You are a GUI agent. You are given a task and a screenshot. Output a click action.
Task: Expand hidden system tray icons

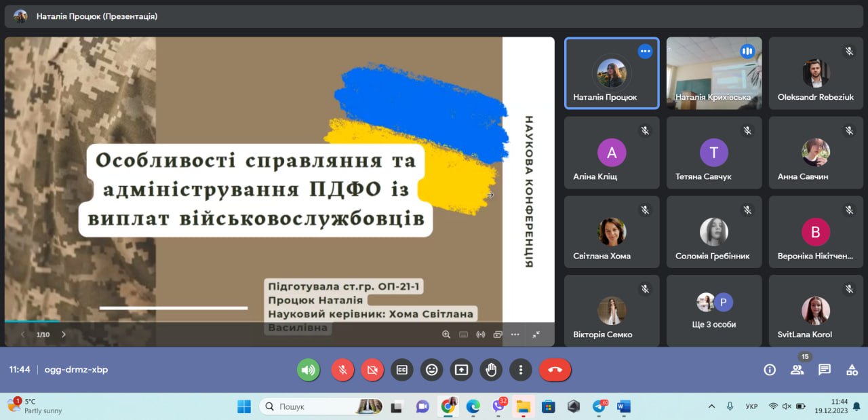(x=711, y=406)
